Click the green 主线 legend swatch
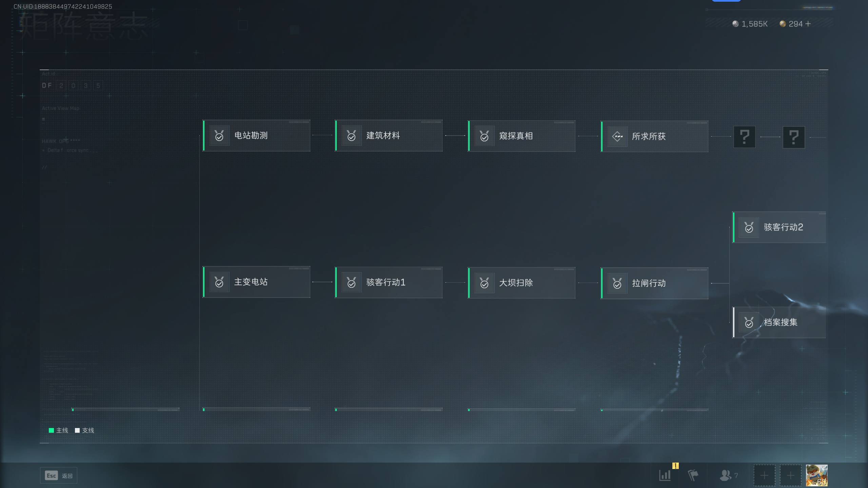The image size is (868, 488). tap(51, 430)
